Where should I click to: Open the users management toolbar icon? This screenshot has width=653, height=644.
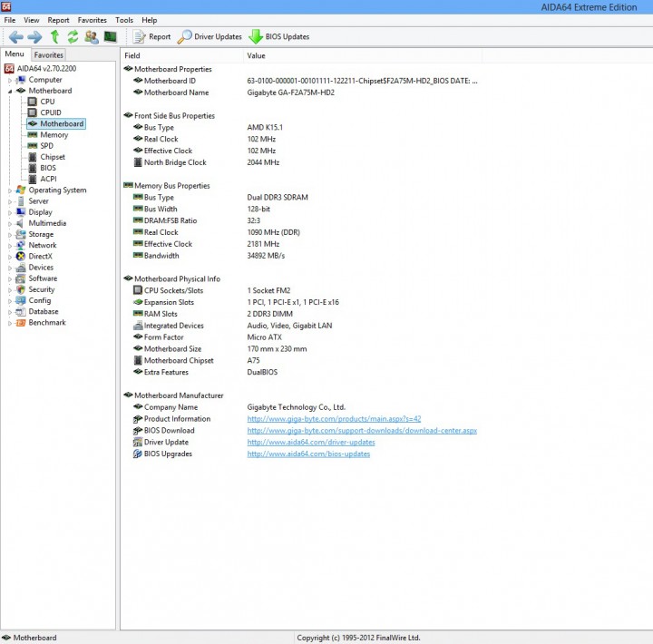[x=92, y=36]
